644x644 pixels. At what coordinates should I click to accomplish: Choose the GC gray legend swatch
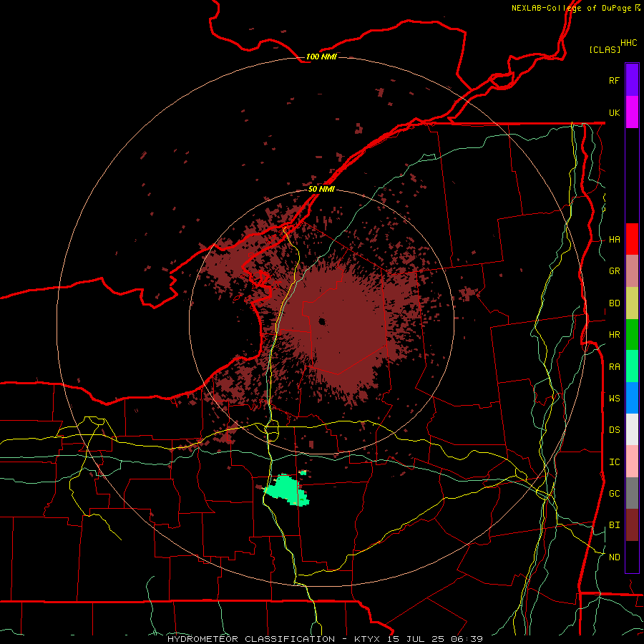point(632,493)
